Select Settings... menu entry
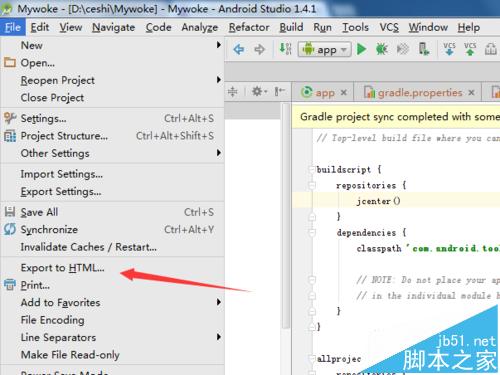This screenshot has height=375, width=500. pyautogui.click(x=112, y=118)
